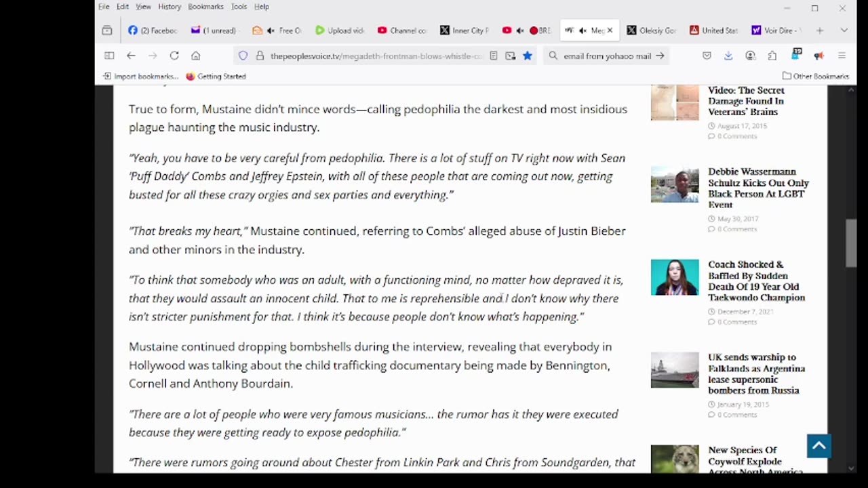Open the Tools menu
Screen dimensions: 868x488
(x=239, y=7)
